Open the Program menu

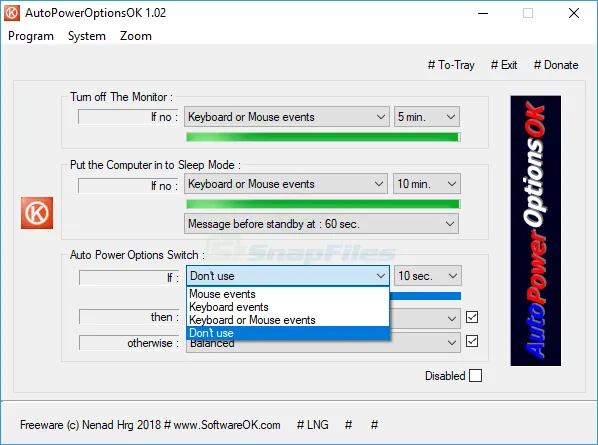pyautogui.click(x=31, y=36)
